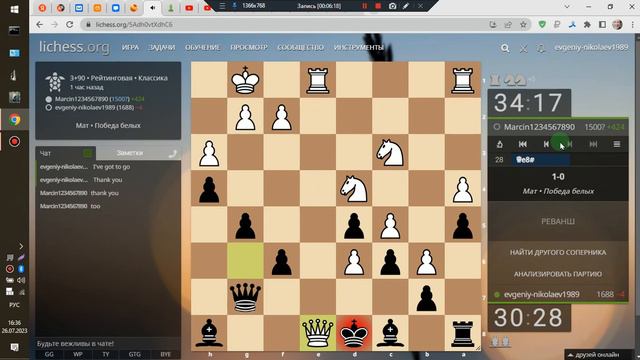Click the white knight on d4

pos(354,189)
